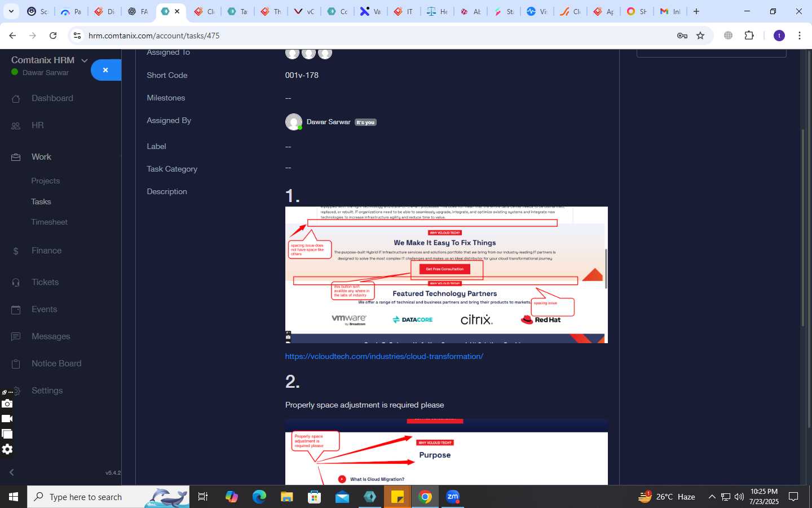Select Tasks under Work
Image resolution: width=812 pixels, height=508 pixels.
point(41,202)
